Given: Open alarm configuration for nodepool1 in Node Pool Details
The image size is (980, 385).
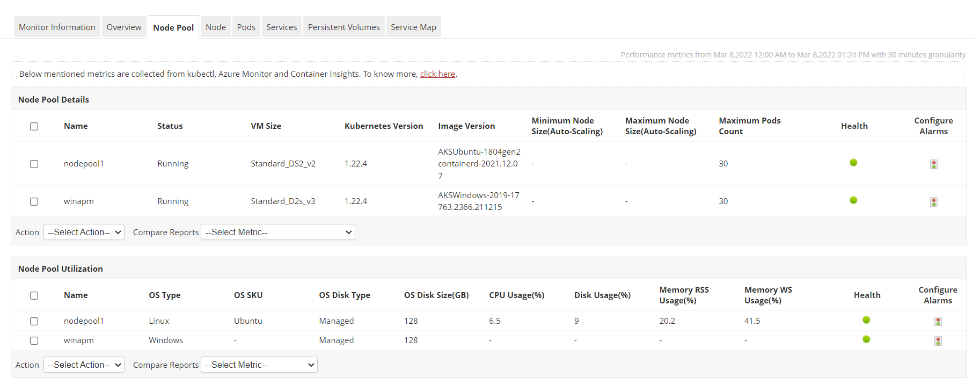Looking at the screenshot, I should click(933, 164).
